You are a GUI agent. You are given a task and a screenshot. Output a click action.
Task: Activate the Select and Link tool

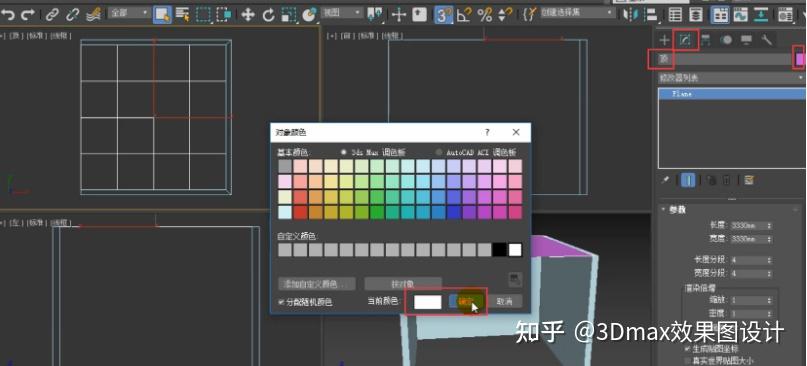[52, 14]
